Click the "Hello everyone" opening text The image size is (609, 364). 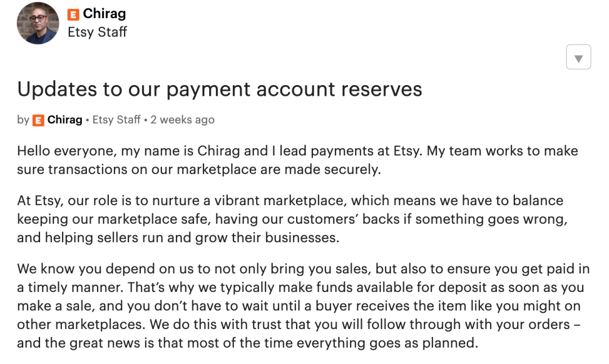click(67, 151)
